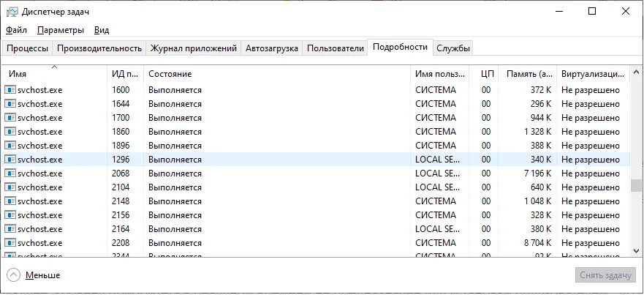
Task: Switch to the Производительность tab
Action: coord(99,48)
